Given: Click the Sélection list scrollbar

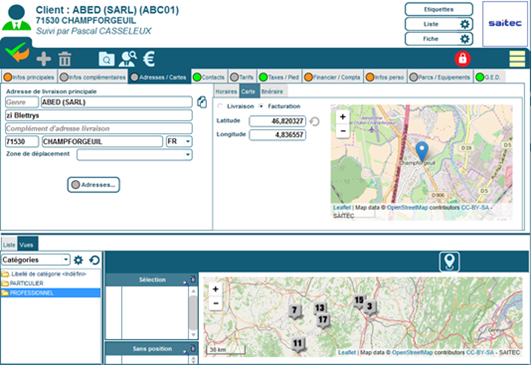Looking at the screenshot, I should (193, 313).
